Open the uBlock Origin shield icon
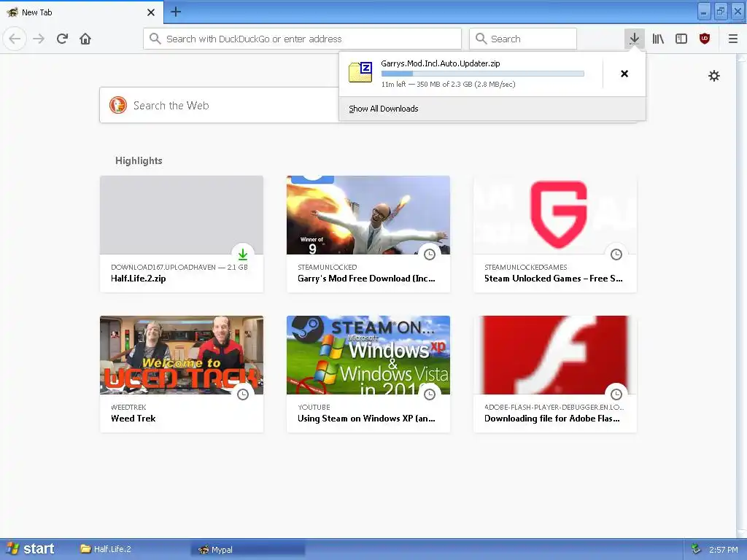This screenshot has height=560, width=747. 705,39
